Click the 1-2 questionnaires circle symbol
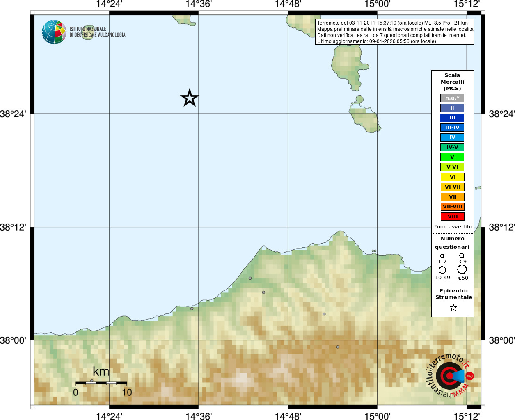The image size is (515, 420). (442, 256)
